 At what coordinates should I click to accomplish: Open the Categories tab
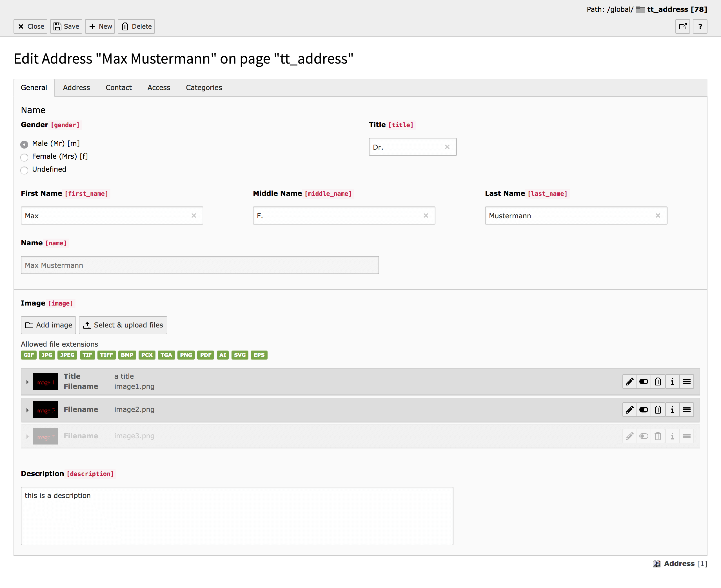[204, 88]
